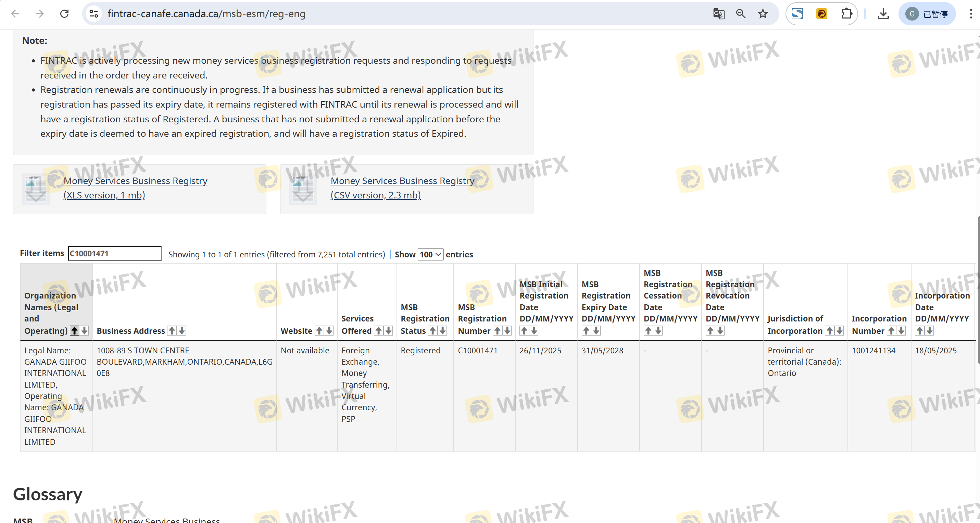Open the Show 100 entries dropdown
Viewport: 980px width, 523px height.
pyautogui.click(x=430, y=254)
